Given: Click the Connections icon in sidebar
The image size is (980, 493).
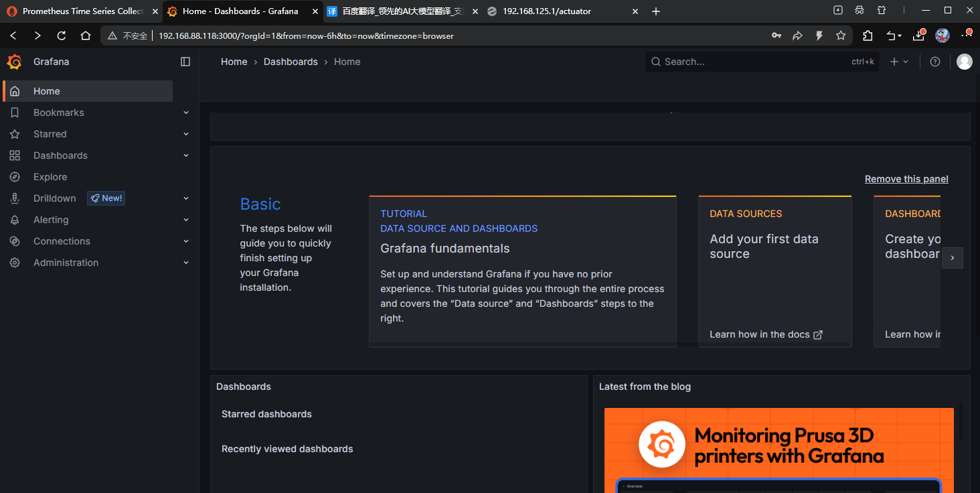Looking at the screenshot, I should tap(15, 241).
